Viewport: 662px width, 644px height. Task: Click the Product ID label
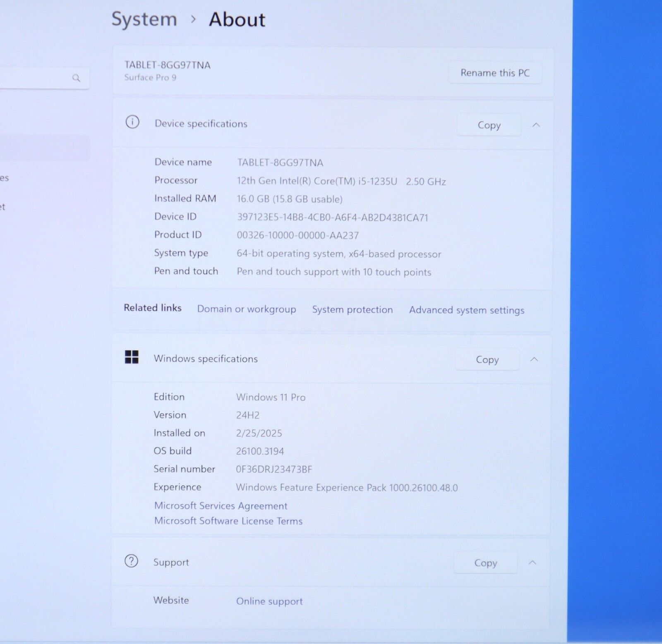(x=177, y=235)
